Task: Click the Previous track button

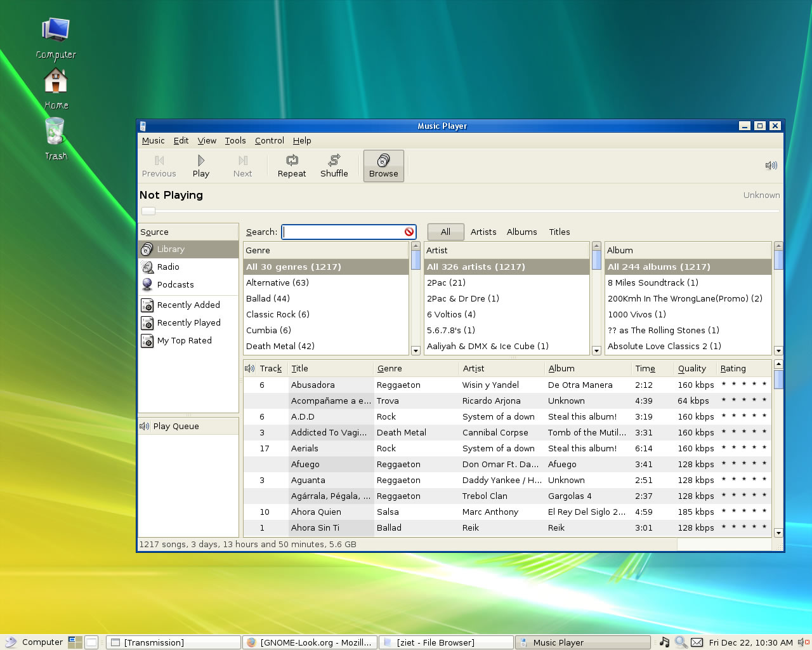Action: [x=159, y=166]
